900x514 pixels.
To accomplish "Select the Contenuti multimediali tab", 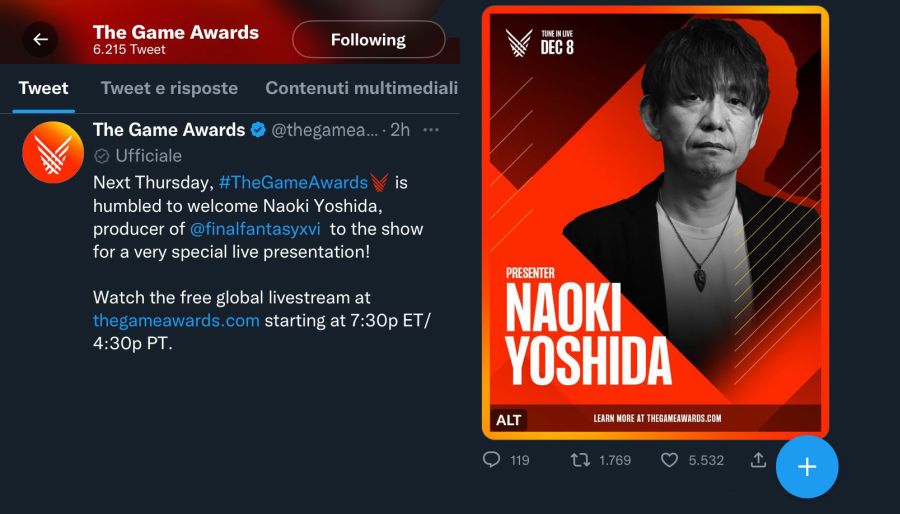I will point(361,88).
